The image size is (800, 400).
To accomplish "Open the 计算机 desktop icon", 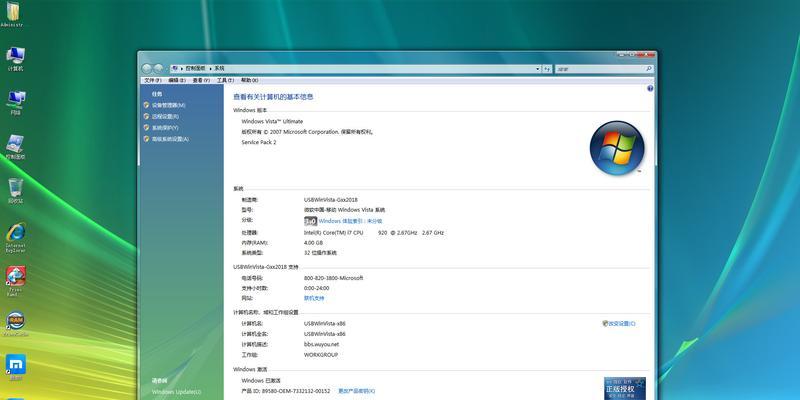I will (x=15, y=59).
